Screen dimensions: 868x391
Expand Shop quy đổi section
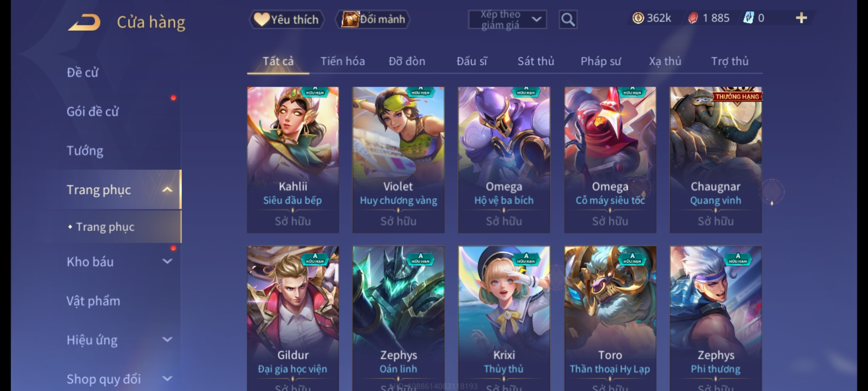tap(167, 379)
